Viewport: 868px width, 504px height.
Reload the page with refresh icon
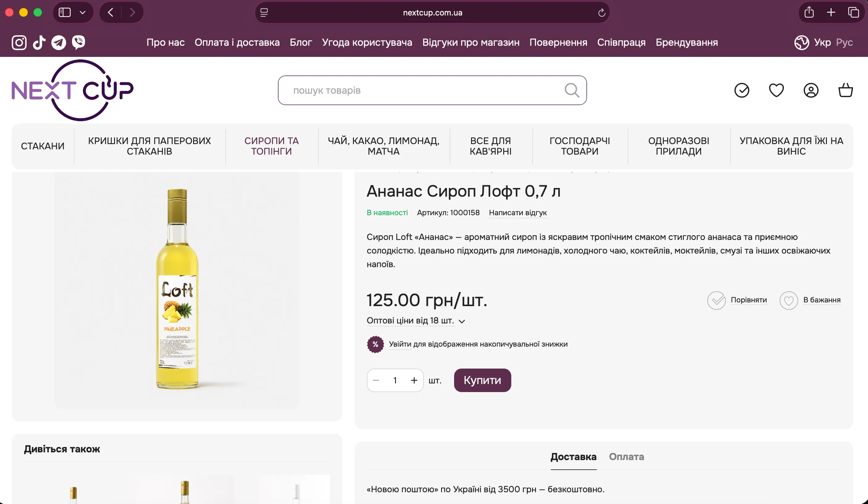coord(602,12)
